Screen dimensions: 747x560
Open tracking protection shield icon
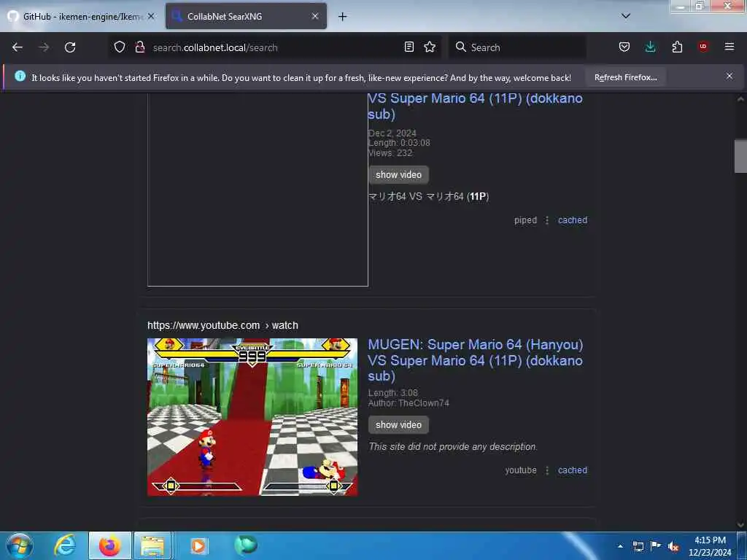point(120,47)
